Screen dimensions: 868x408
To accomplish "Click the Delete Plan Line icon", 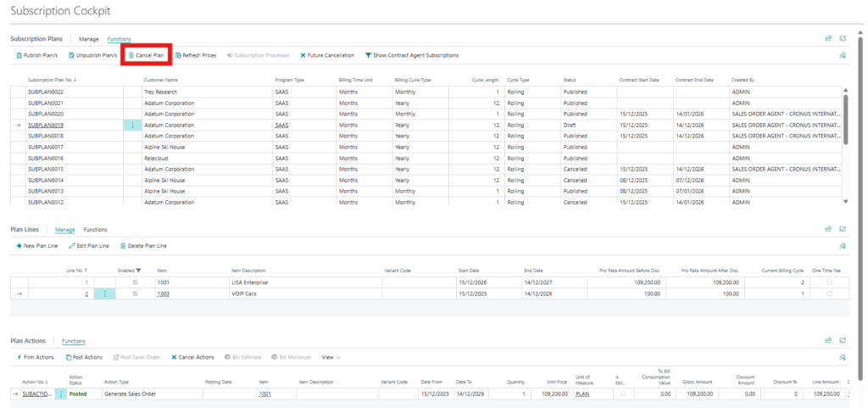I will (x=124, y=246).
